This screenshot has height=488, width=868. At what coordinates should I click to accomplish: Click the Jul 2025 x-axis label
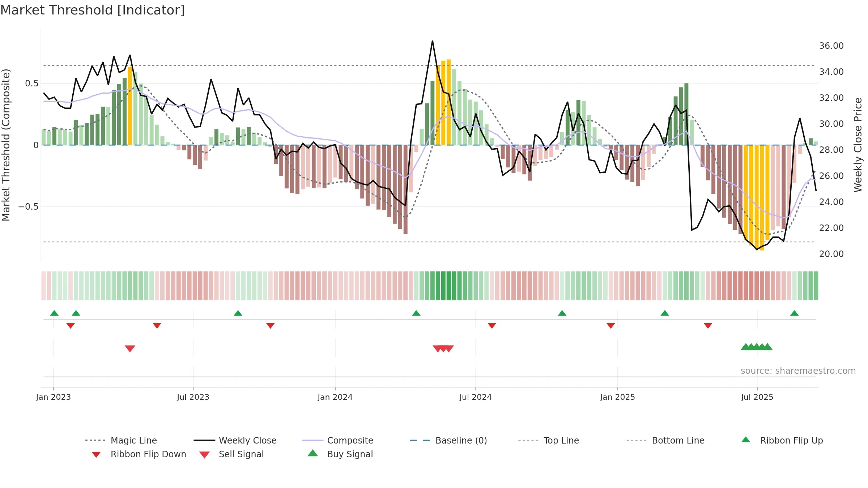click(x=757, y=397)
